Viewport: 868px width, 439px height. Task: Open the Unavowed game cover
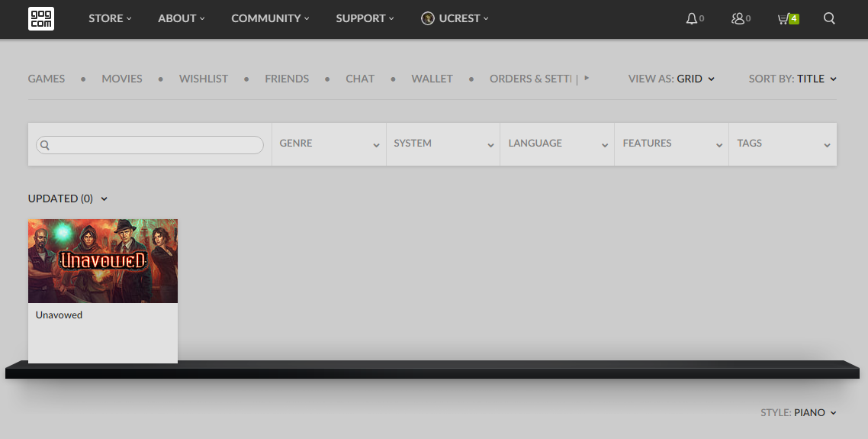[103, 261]
